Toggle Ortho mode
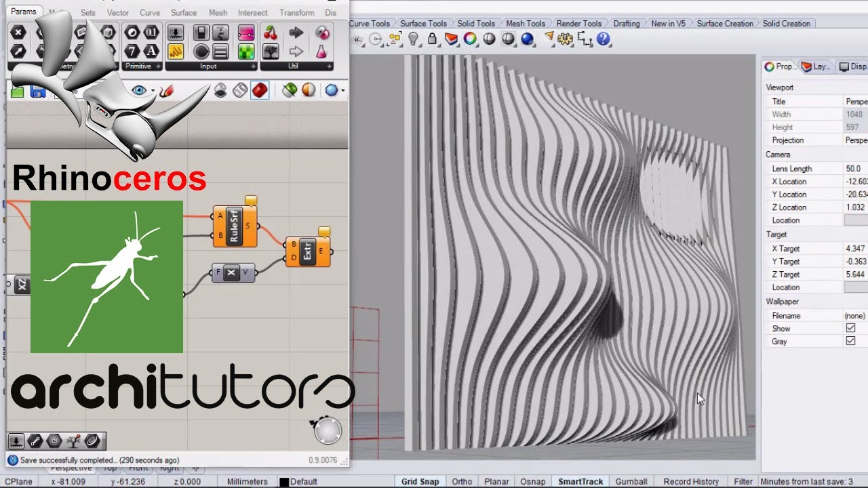The height and width of the screenshot is (488, 868). click(x=462, y=481)
